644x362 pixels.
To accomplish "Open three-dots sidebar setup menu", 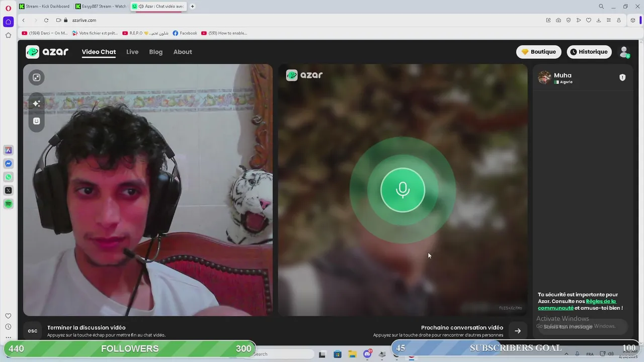I will [x=8, y=337].
